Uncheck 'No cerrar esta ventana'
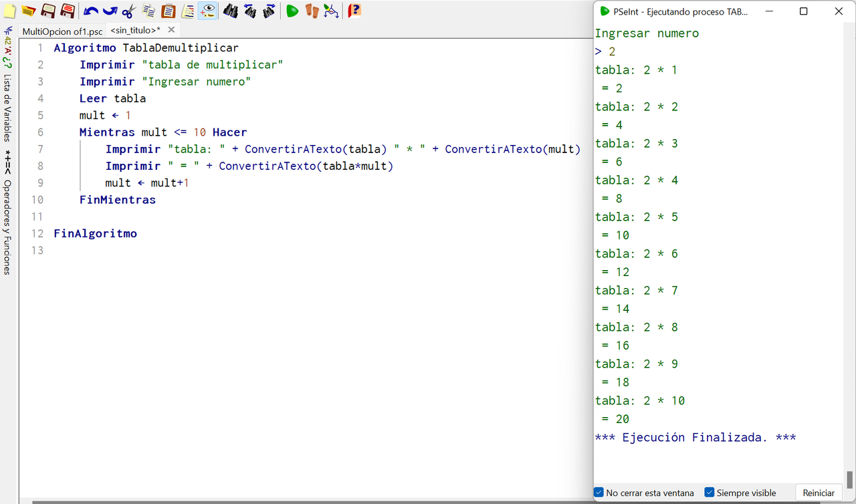The width and height of the screenshot is (856, 504). click(598, 492)
